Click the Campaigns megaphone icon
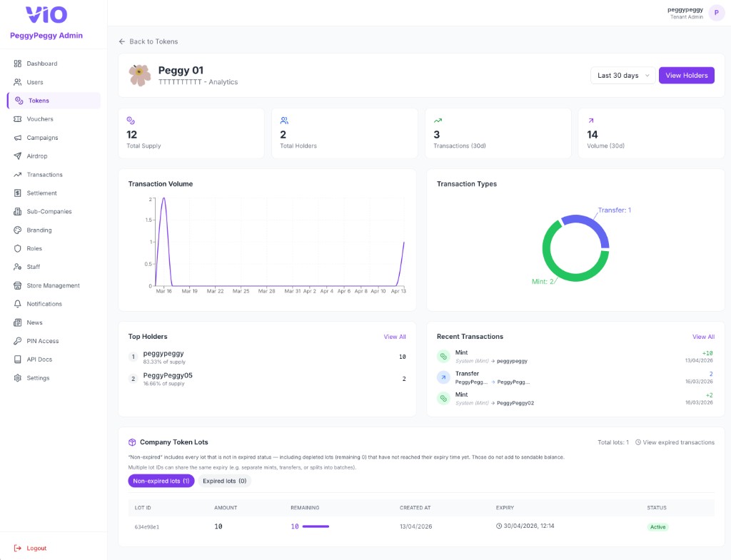This screenshot has width=731, height=560. [x=18, y=138]
